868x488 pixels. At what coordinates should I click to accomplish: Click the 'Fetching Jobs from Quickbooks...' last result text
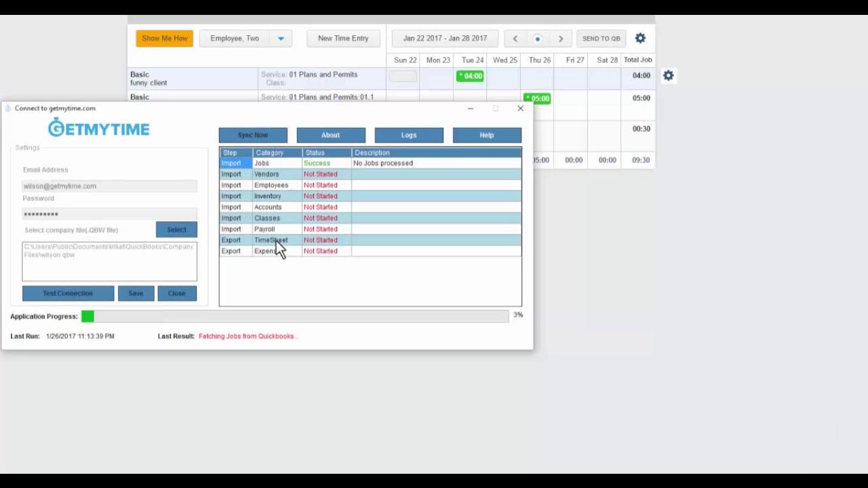pos(248,336)
